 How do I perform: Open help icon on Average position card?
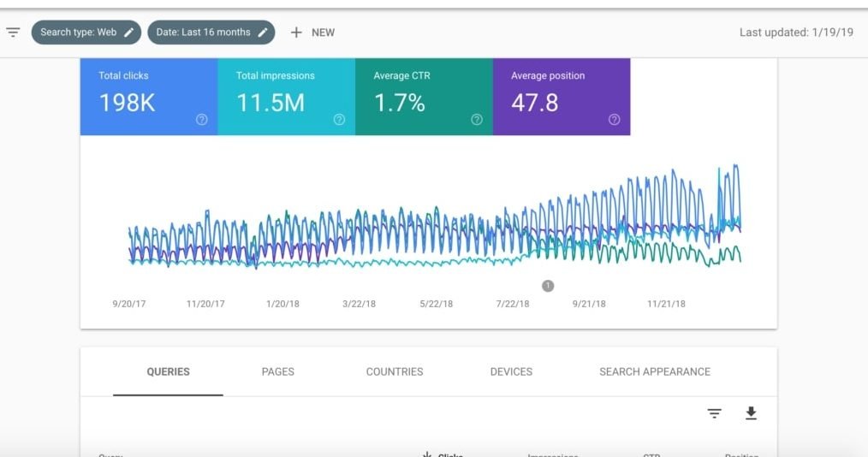(615, 120)
